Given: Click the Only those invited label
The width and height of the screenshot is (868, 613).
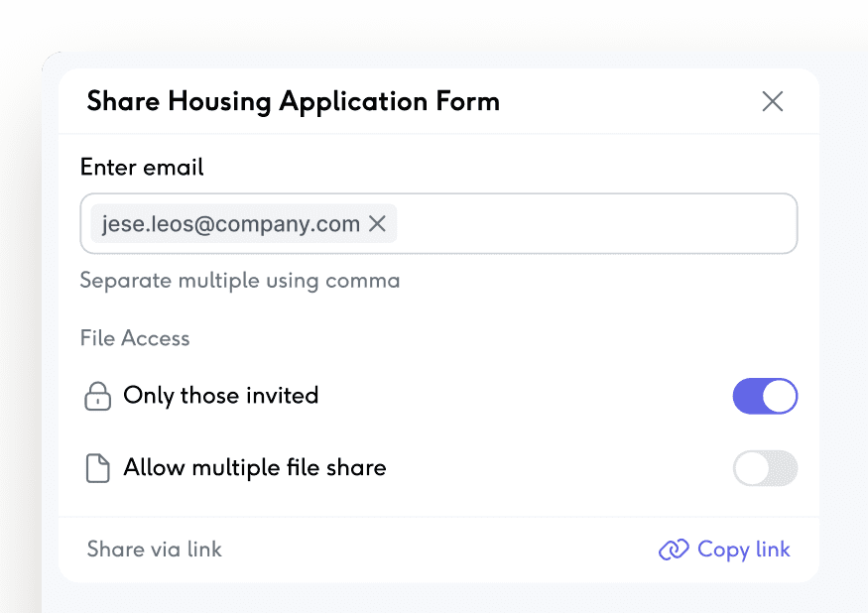Looking at the screenshot, I should click(x=220, y=396).
